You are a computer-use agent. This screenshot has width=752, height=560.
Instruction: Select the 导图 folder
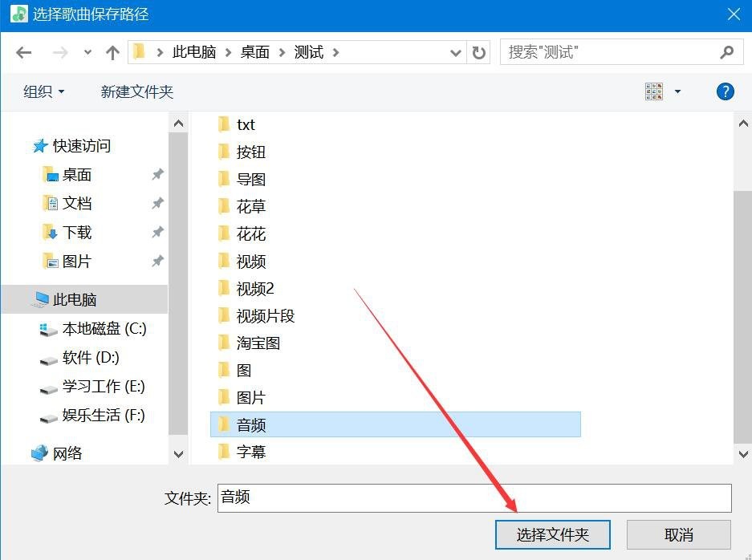[x=251, y=180]
